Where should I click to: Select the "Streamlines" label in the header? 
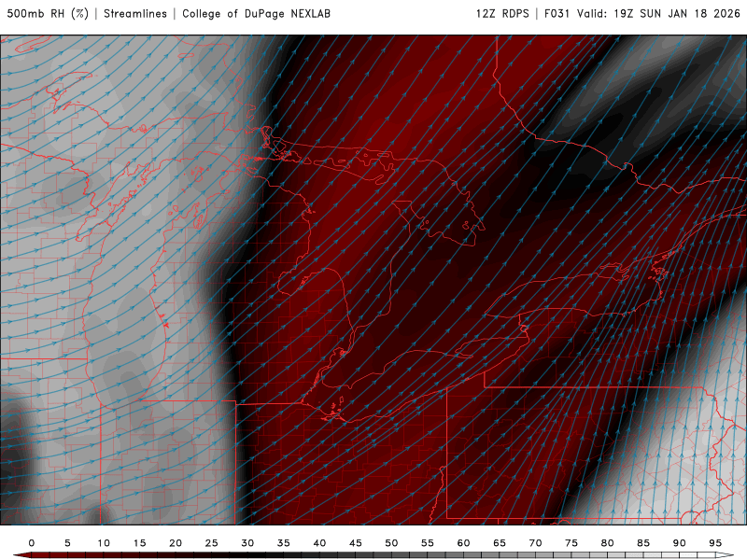(135, 13)
